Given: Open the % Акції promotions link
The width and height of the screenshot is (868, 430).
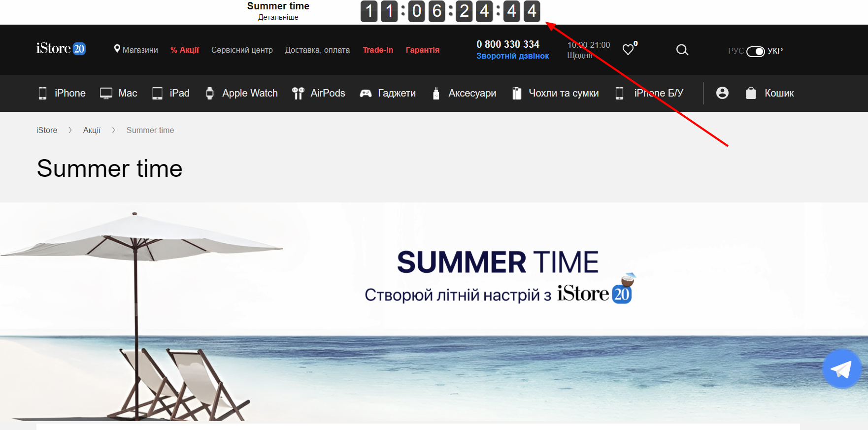Looking at the screenshot, I should pos(185,50).
